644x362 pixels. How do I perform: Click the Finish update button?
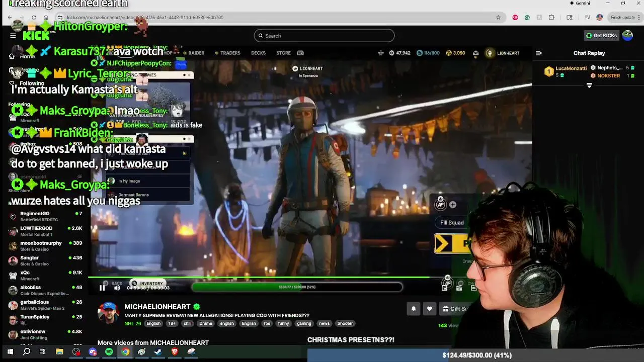624,17
